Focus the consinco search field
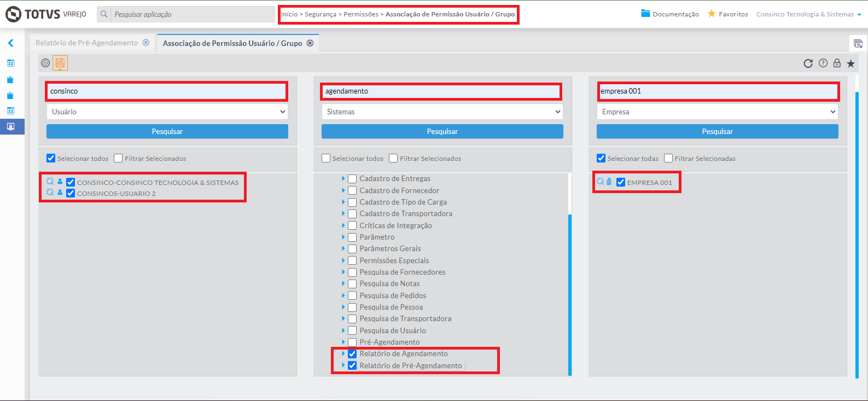 click(x=166, y=91)
